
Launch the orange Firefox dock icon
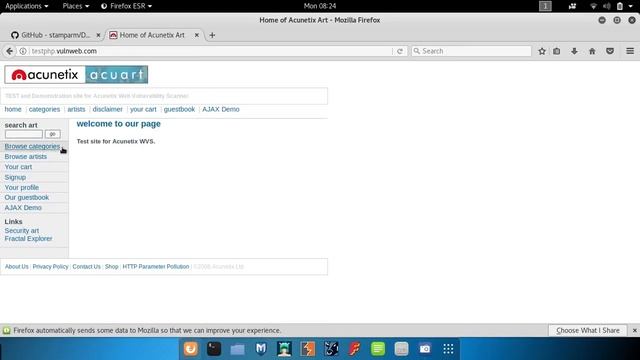coord(191,349)
